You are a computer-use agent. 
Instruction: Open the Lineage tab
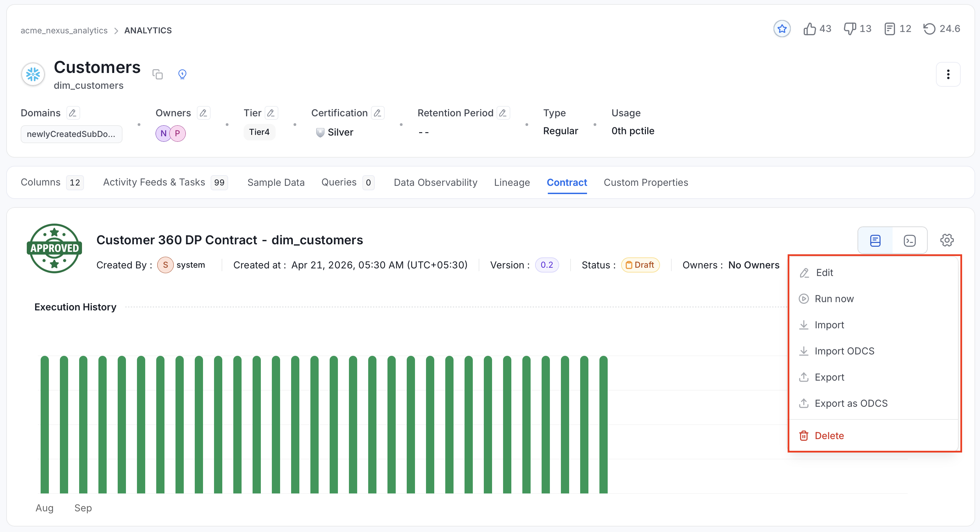(512, 182)
